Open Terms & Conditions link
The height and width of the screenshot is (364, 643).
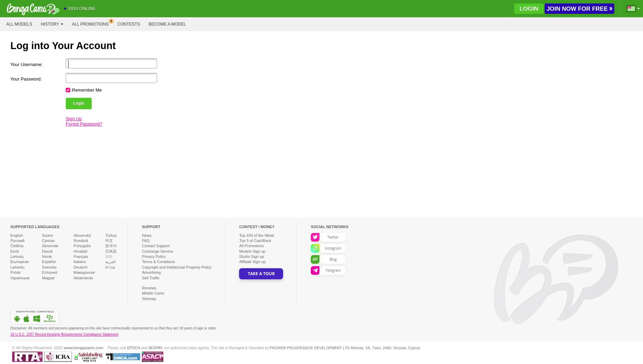pyautogui.click(x=158, y=262)
